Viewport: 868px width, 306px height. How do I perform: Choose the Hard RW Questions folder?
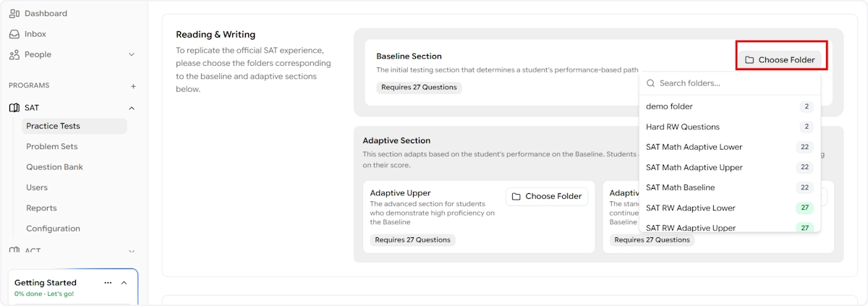click(x=682, y=127)
